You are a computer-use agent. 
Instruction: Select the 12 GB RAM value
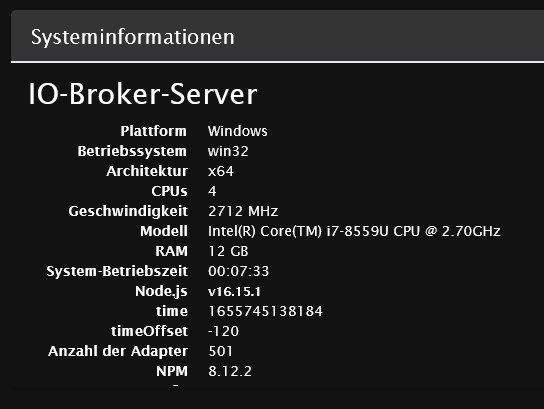click(228, 251)
